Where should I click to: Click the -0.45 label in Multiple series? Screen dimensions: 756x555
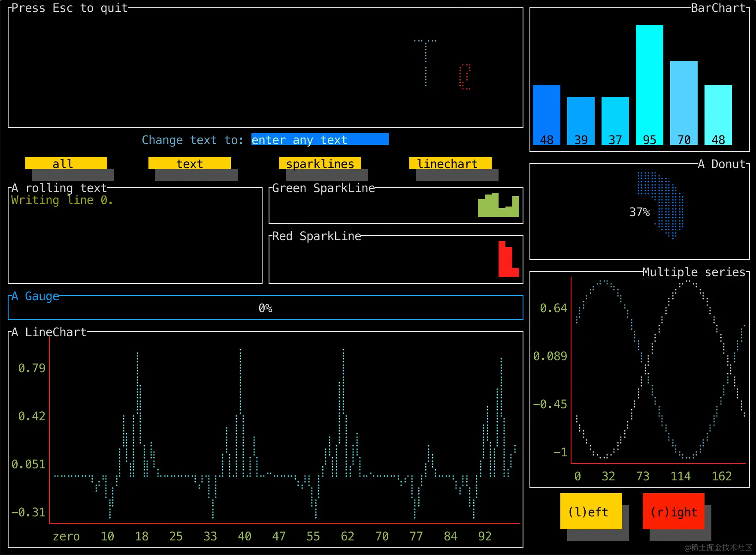click(x=550, y=404)
